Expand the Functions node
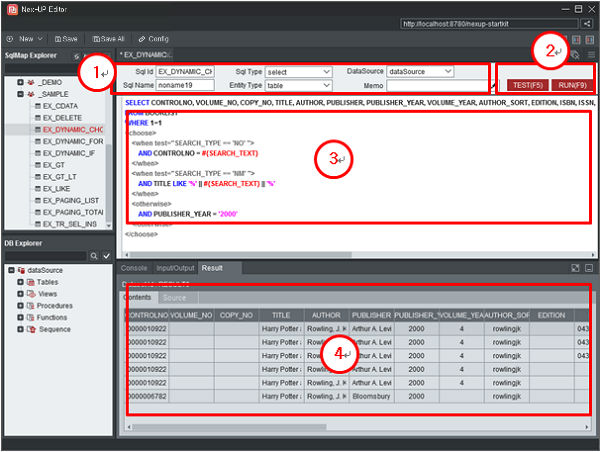This screenshot has width=600, height=452. tap(20, 317)
